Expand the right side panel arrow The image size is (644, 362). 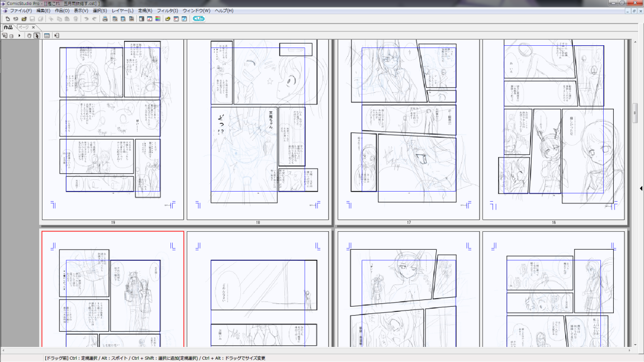[641, 188]
